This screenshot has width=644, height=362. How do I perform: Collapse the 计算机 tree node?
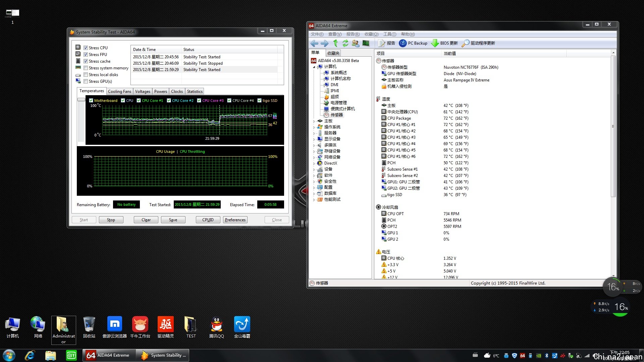click(314, 67)
